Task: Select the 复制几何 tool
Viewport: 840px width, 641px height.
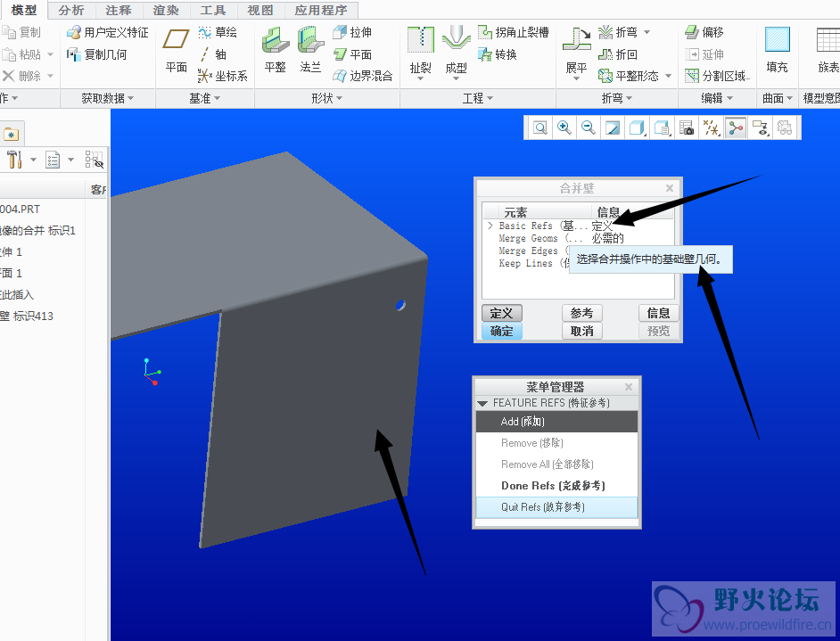Action: click(x=96, y=54)
